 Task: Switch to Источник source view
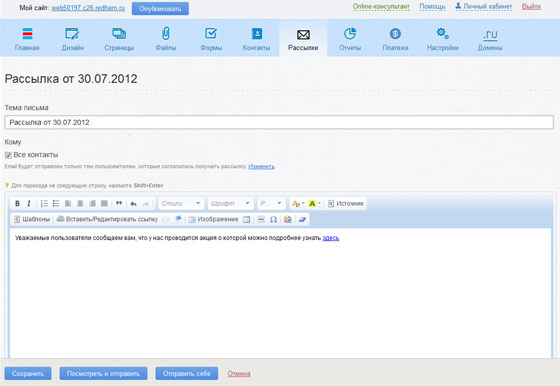pos(346,204)
